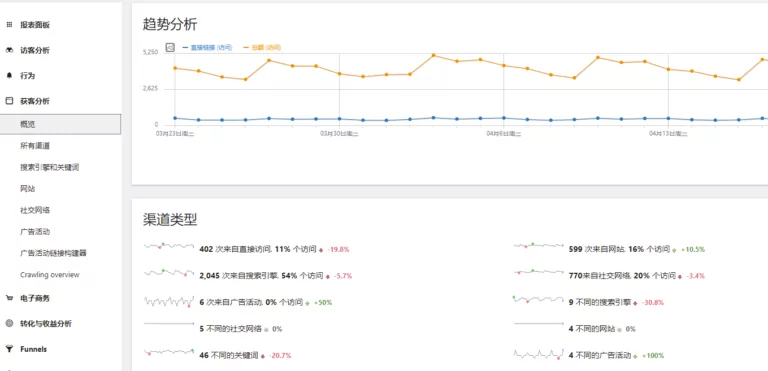The image size is (768, 371).
Task: Click the 行为 bell icon
Action: 9,75
